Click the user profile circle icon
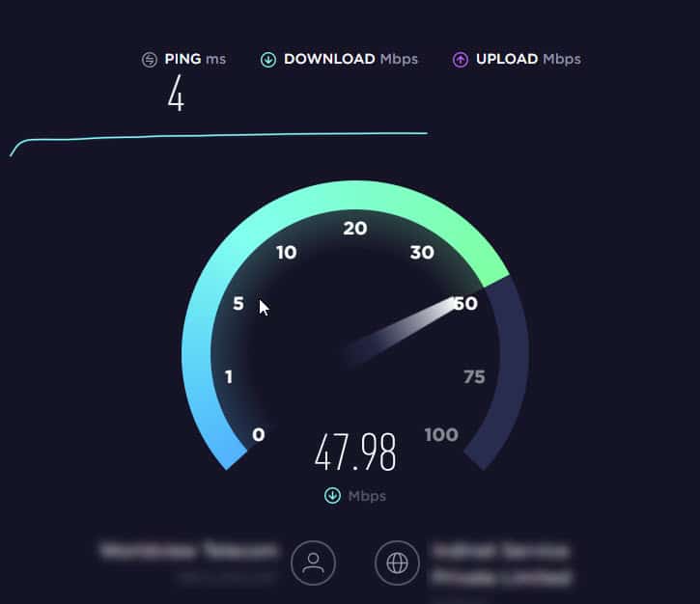Image resolution: width=700 pixels, height=604 pixels. [313, 563]
